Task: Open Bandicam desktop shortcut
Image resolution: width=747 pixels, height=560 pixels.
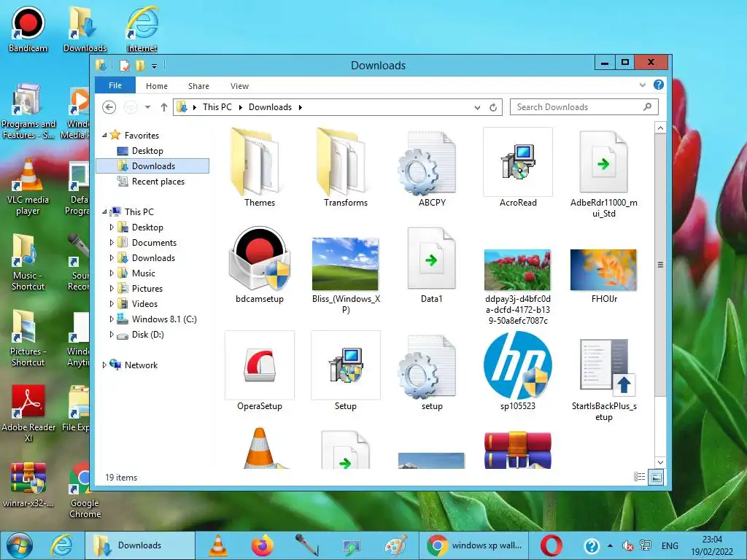Action: [28, 29]
